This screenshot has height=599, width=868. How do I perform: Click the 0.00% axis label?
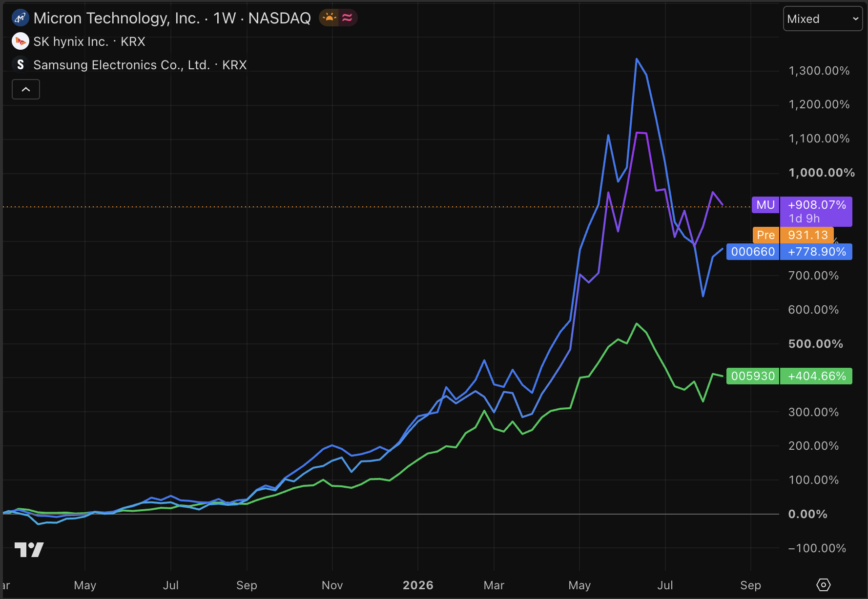[807, 514]
